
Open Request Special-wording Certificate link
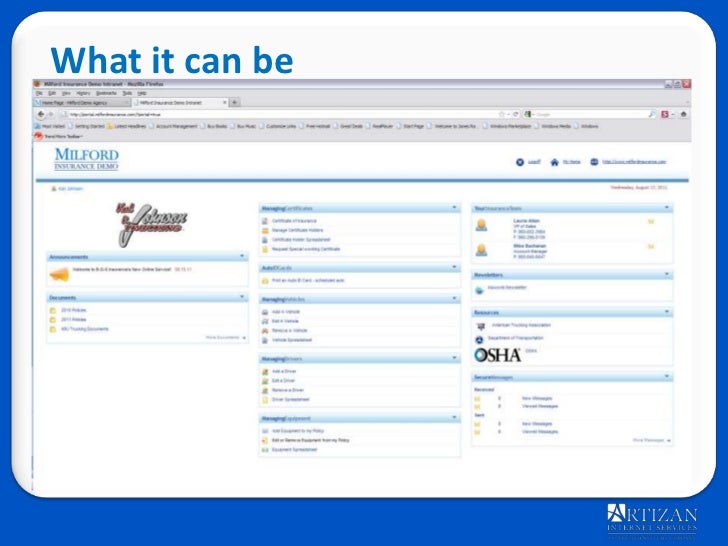point(306,249)
